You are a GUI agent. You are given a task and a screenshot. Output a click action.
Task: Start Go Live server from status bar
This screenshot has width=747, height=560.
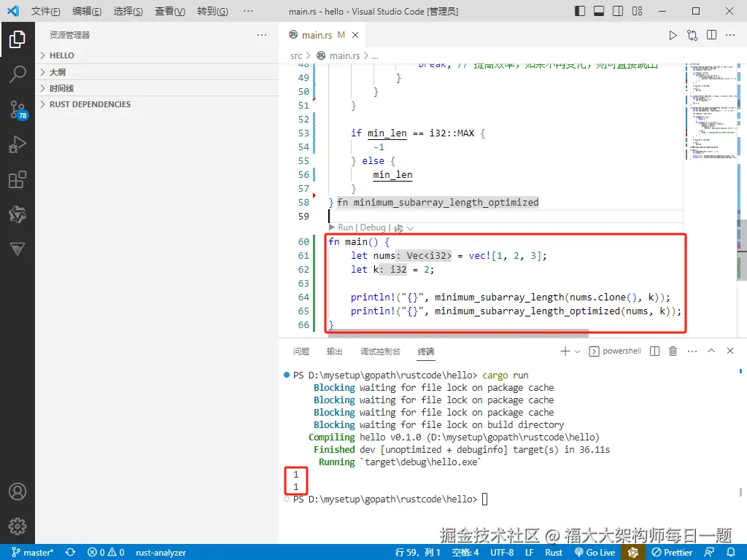coord(595,553)
